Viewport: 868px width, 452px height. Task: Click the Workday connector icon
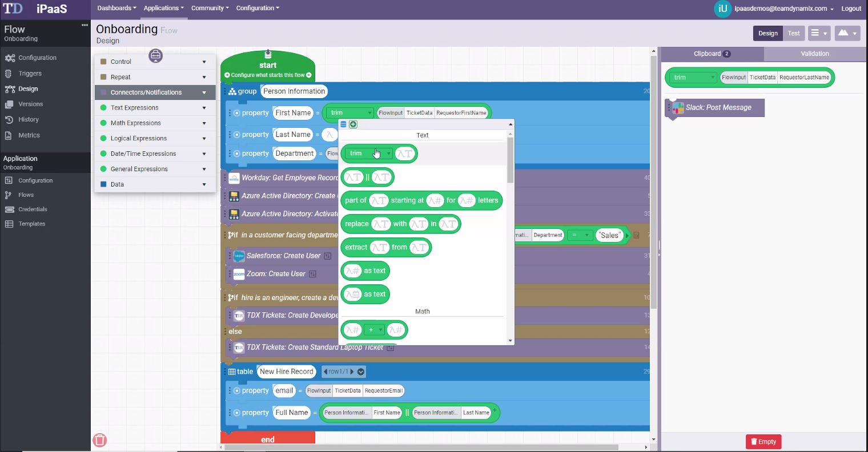(x=234, y=178)
